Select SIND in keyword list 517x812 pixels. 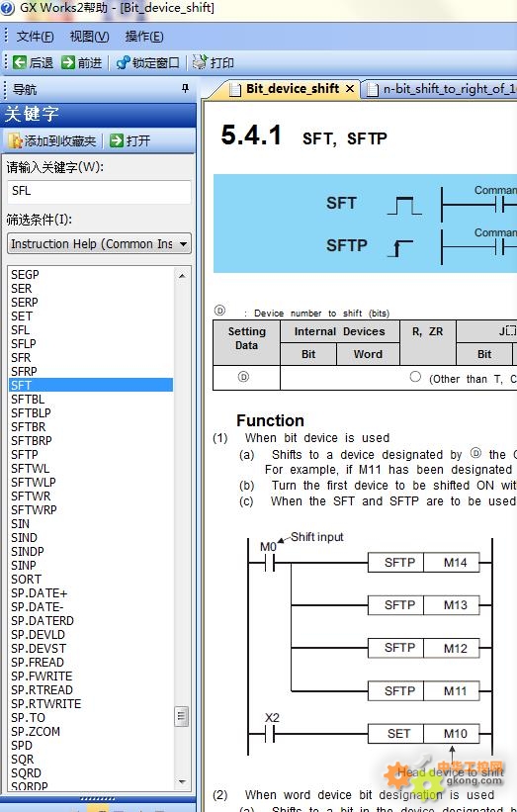coord(24,538)
